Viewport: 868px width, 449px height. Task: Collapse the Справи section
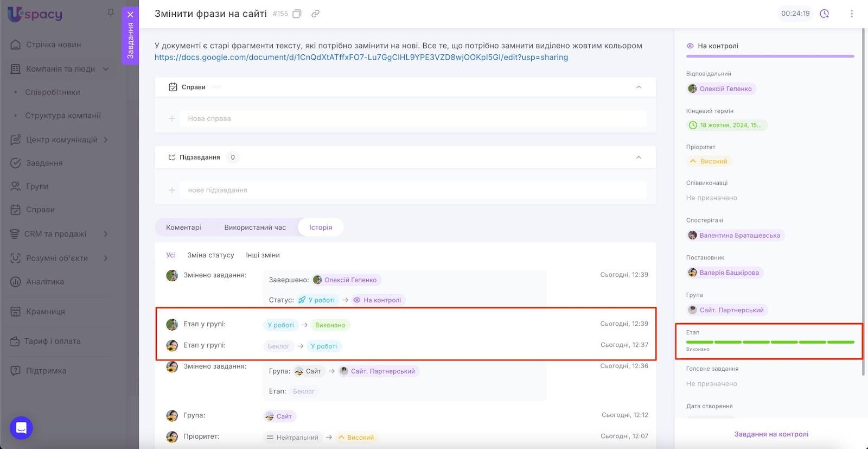[x=639, y=87]
